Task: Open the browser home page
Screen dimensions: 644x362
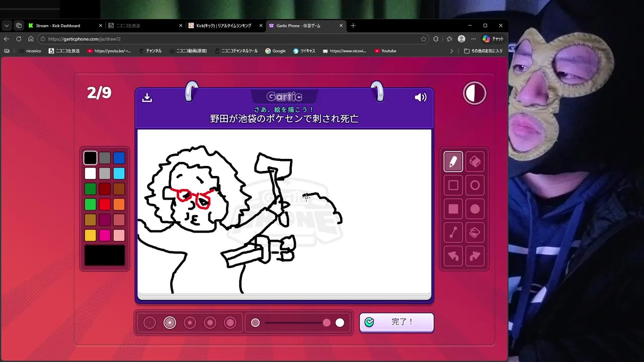Action: (31, 39)
